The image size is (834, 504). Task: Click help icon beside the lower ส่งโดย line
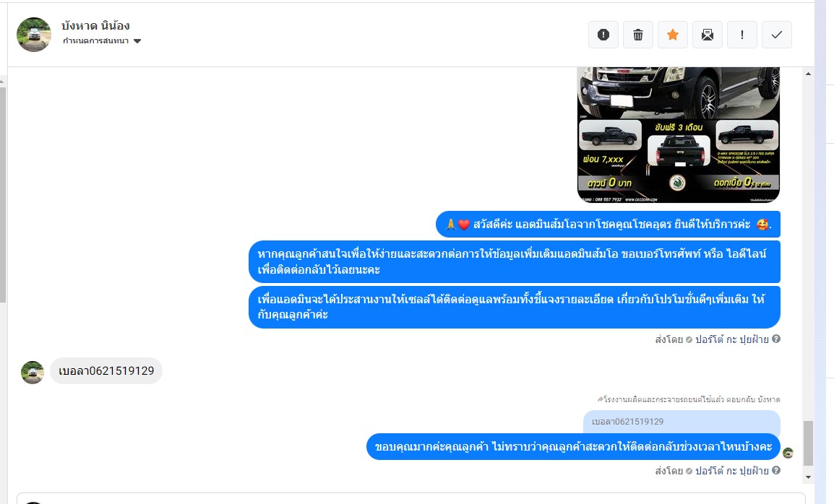click(x=776, y=470)
